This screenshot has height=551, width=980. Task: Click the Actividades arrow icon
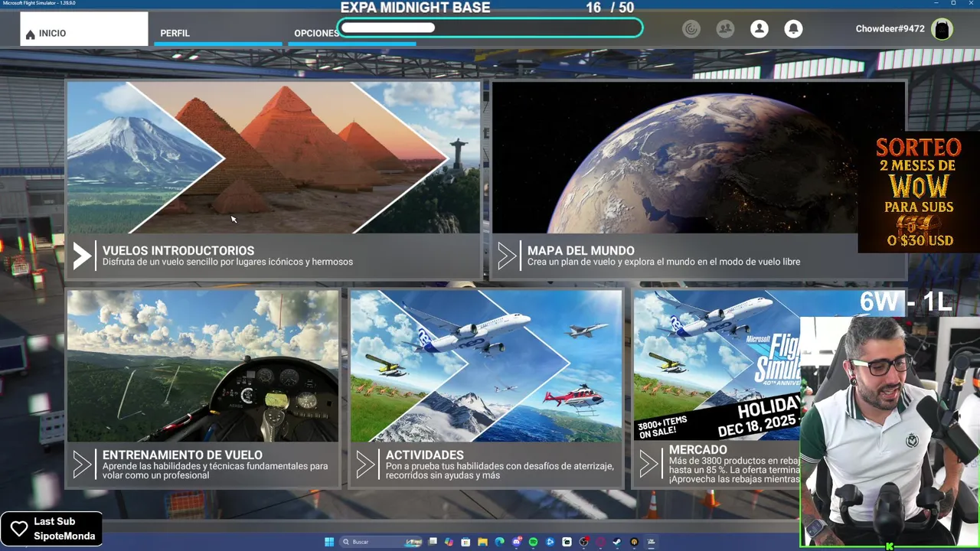point(365,464)
